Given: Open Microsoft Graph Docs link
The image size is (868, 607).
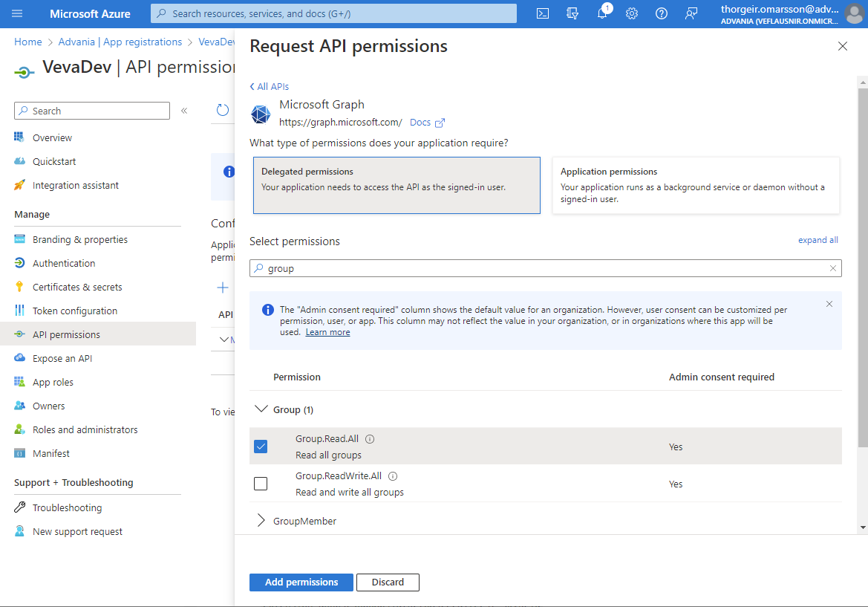Looking at the screenshot, I should (x=427, y=123).
